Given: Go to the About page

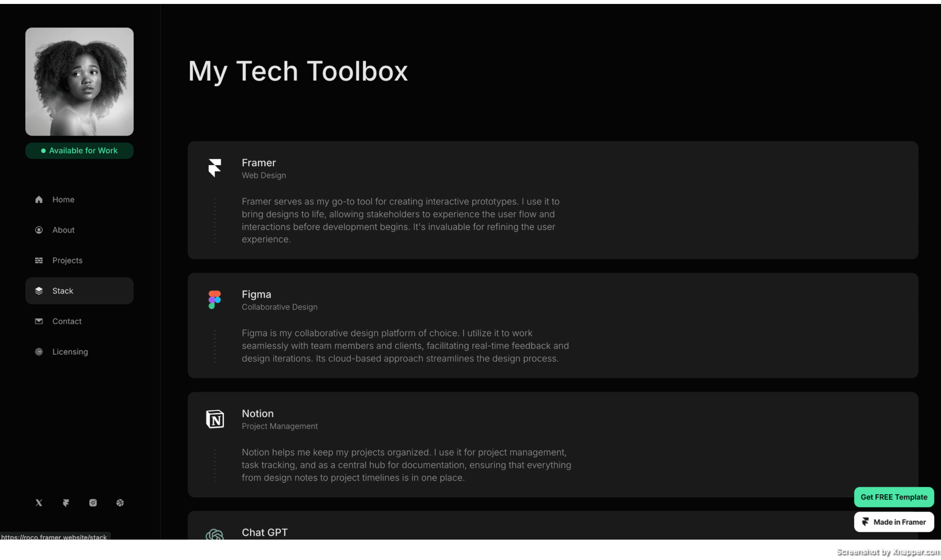Looking at the screenshot, I should tap(63, 230).
